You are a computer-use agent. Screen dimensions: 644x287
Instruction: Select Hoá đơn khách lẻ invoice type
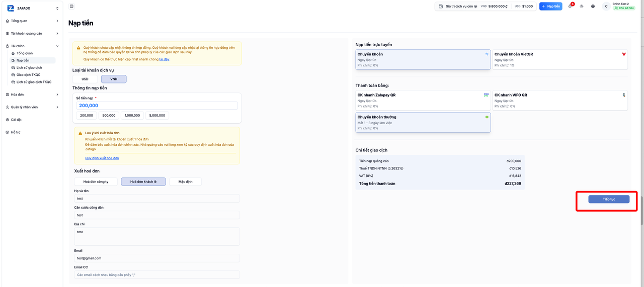pyautogui.click(x=143, y=181)
